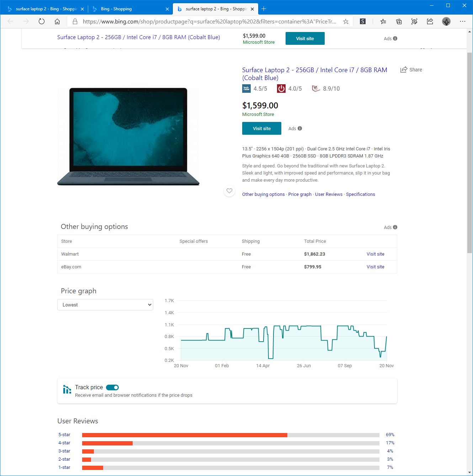473x476 pixels.
Task: Jump to Specifications link
Action: click(x=361, y=194)
